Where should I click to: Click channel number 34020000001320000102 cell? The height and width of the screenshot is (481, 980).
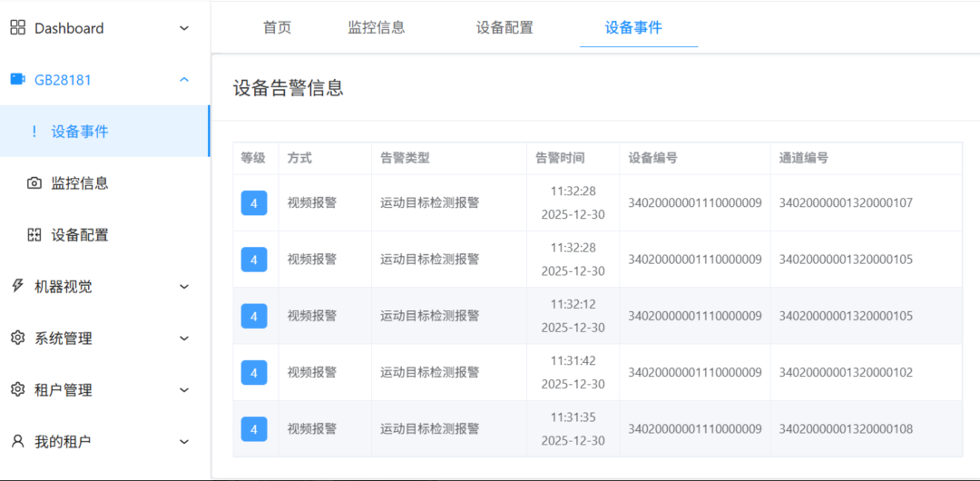(846, 372)
